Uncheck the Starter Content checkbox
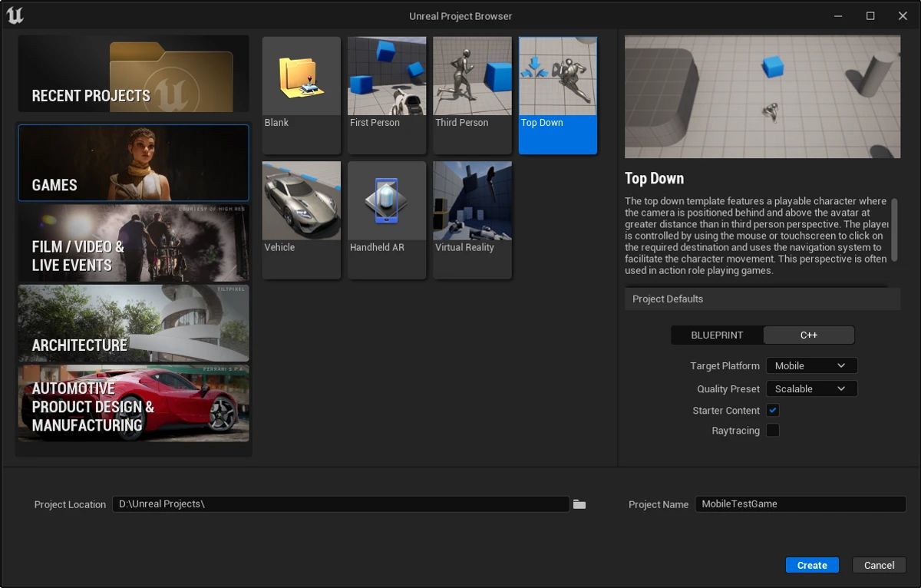The width and height of the screenshot is (921, 588). coord(773,411)
